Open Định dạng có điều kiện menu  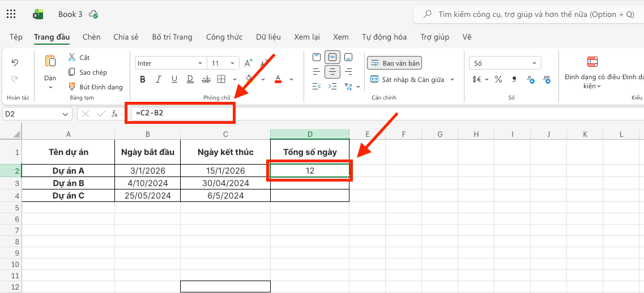click(x=591, y=74)
